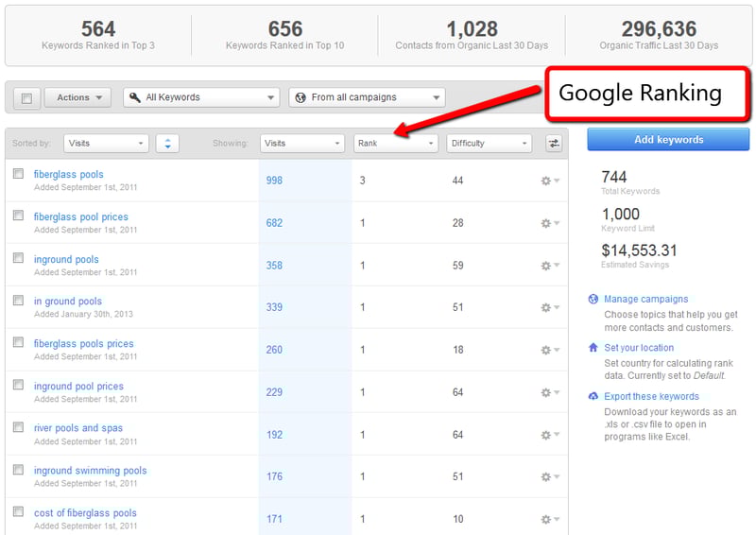Click the swap columns icon button

pyautogui.click(x=554, y=144)
